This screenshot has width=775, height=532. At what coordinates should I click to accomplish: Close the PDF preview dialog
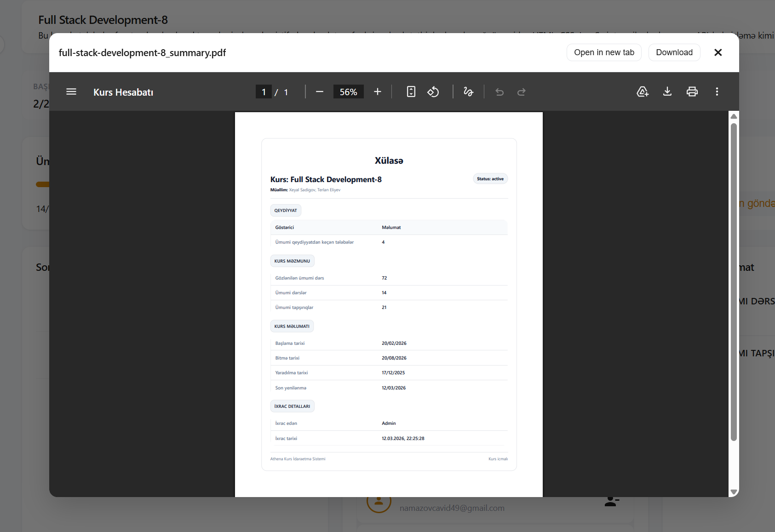click(718, 52)
